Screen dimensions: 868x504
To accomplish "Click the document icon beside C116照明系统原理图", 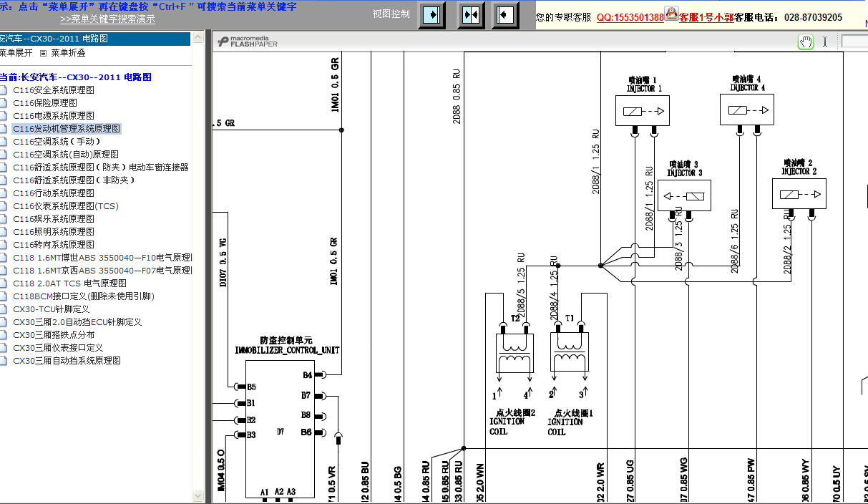I will click(4, 232).
